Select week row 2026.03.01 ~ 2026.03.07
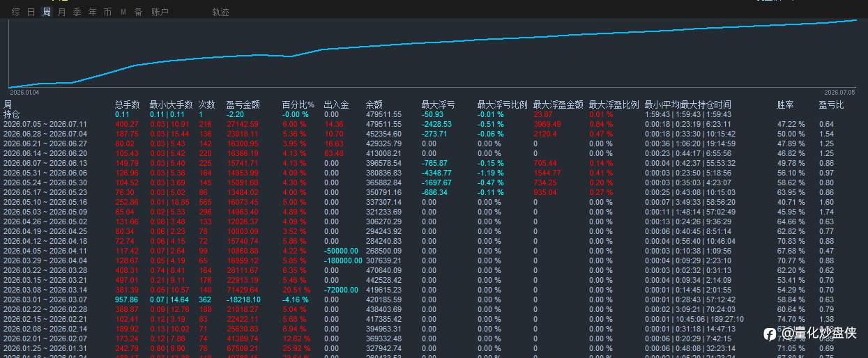 pyautogui.click(x=45, y=299)
